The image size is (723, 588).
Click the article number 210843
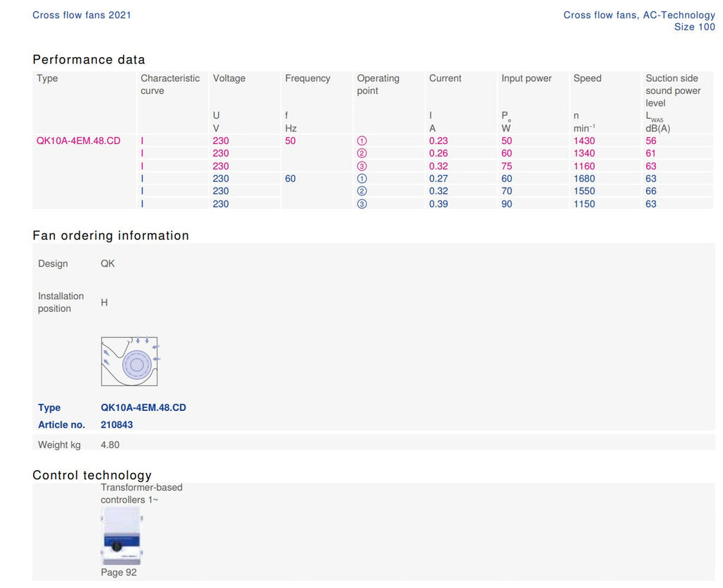pos(116,424)
